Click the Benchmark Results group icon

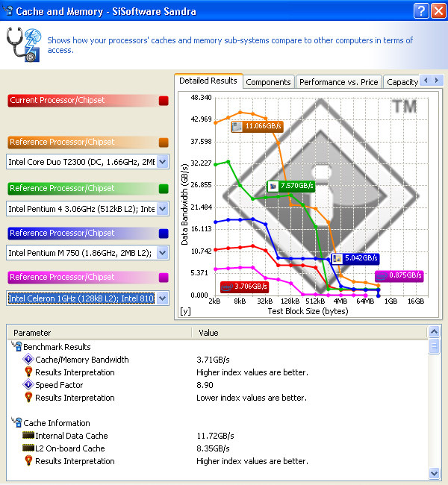(16, 346)
